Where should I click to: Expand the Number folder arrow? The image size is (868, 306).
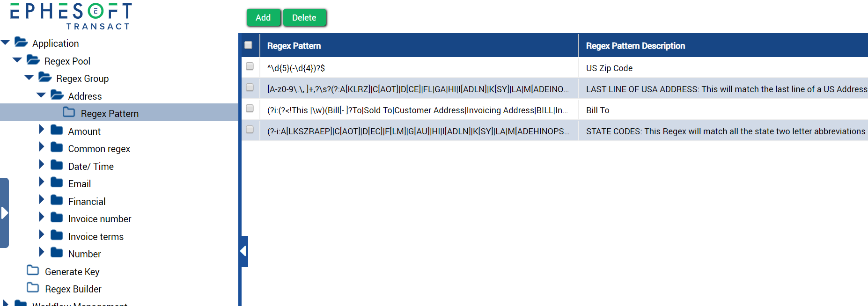[x=42, y=252]
